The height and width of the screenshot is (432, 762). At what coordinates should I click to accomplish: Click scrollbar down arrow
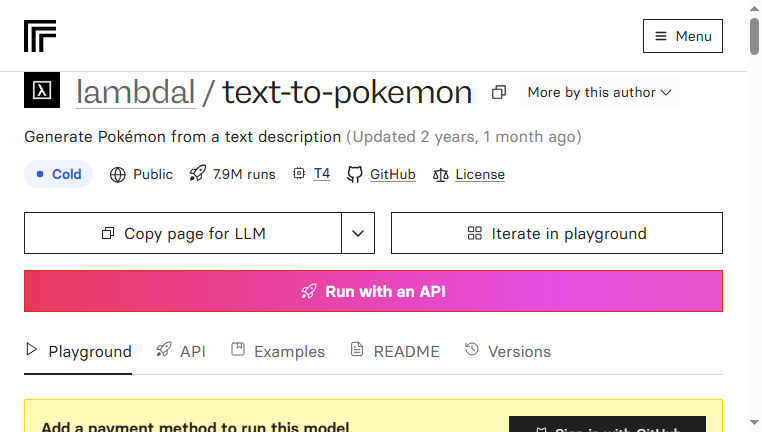click(x=754, y=423)
